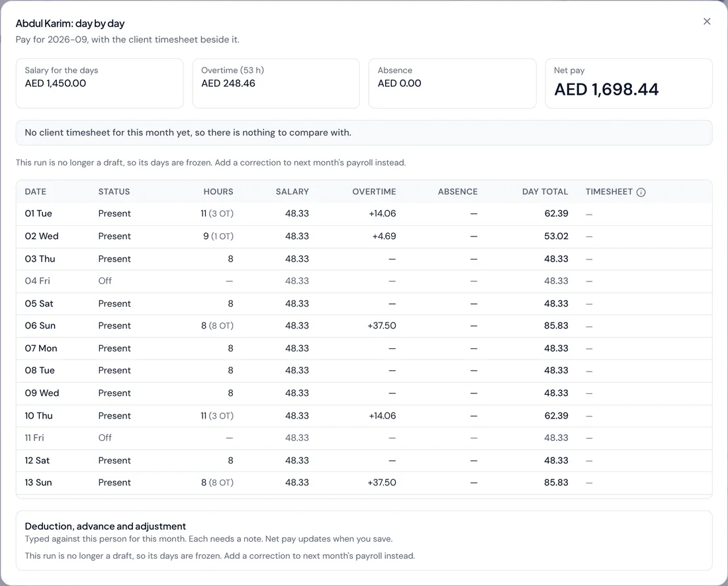Select the Absence AED 0.00 value
This screenshot has height=586, width=728.
point(399,83)
